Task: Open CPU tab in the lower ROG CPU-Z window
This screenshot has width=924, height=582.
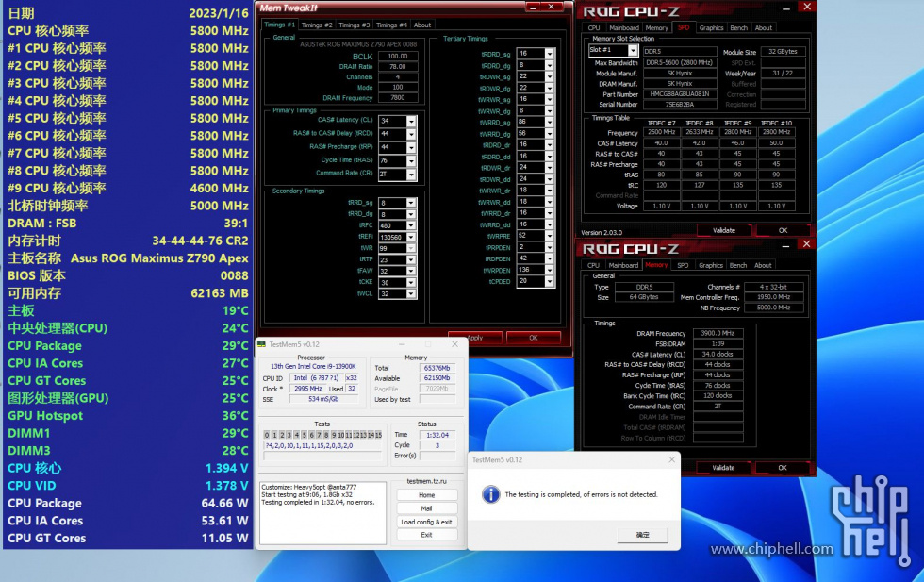Action: coord(593,265)
